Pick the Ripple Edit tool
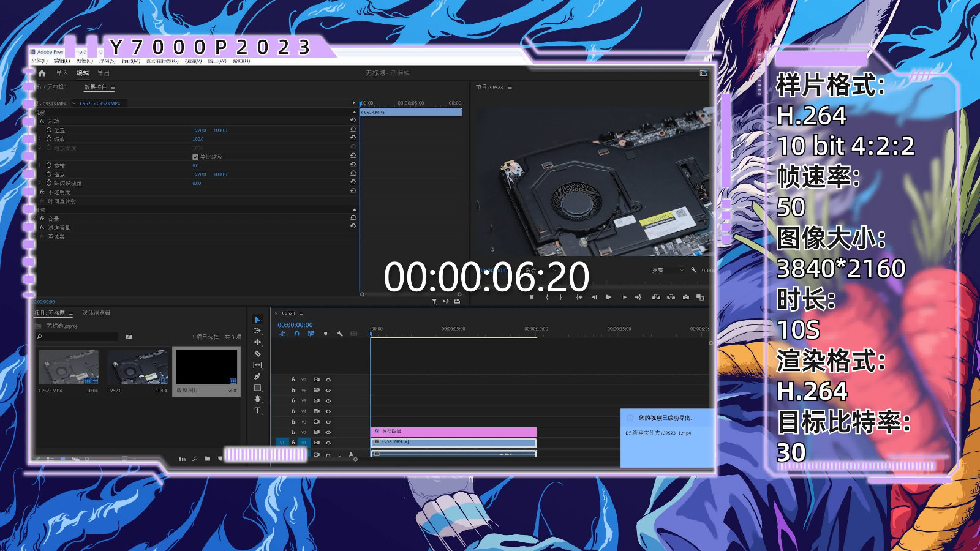 point(257,342)
